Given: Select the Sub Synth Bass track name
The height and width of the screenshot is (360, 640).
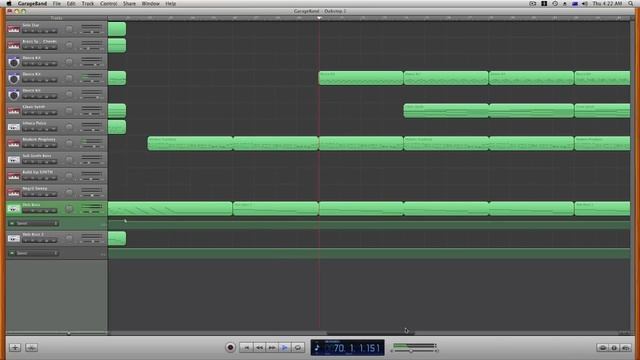Looking at the screenshot, I should [x=37, y=156].
